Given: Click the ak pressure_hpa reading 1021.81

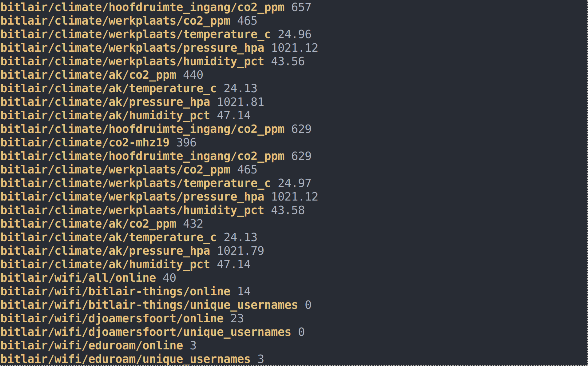Looking at the screenshot, I should pyautogui.click(x=240, y=102).
